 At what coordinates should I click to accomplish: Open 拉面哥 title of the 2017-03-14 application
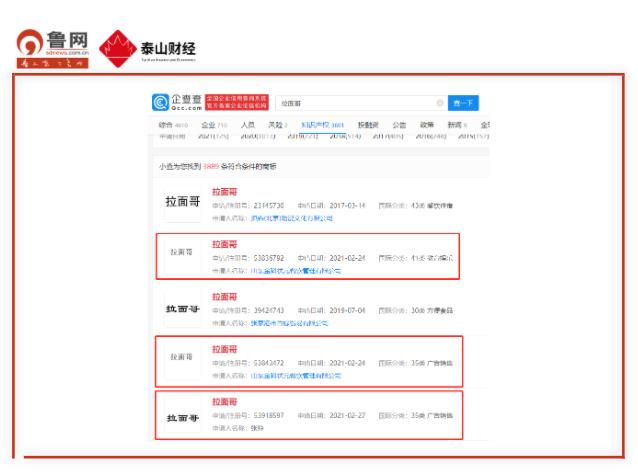[224, 192]
